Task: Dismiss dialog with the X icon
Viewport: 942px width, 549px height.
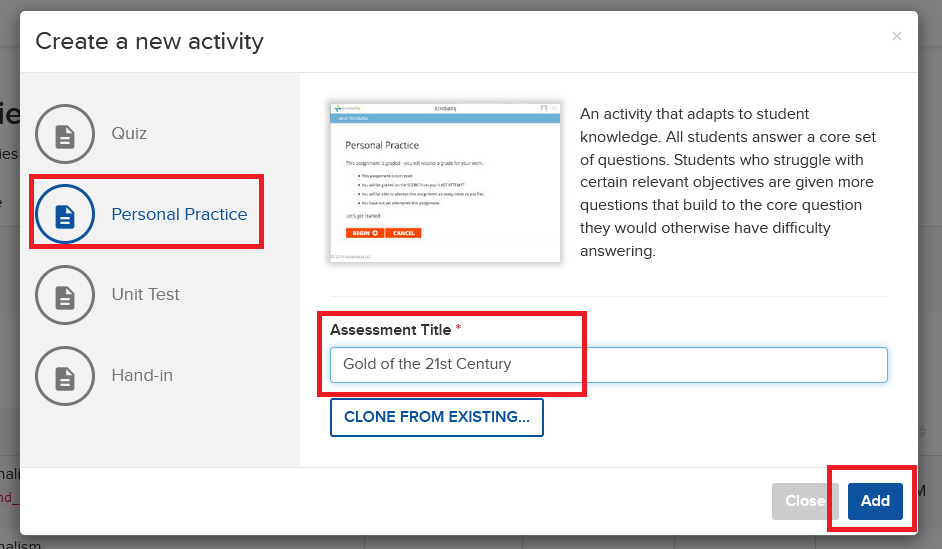Action: coord(896,36)
